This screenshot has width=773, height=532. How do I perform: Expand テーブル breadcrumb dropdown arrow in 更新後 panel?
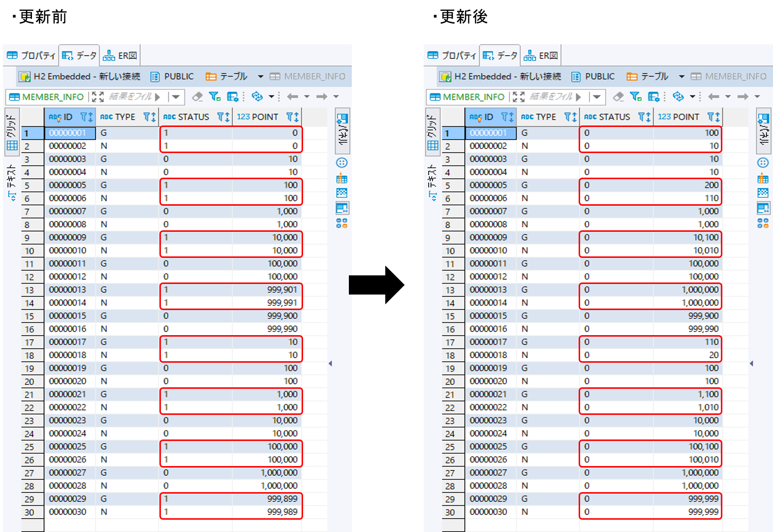point(682,77)
